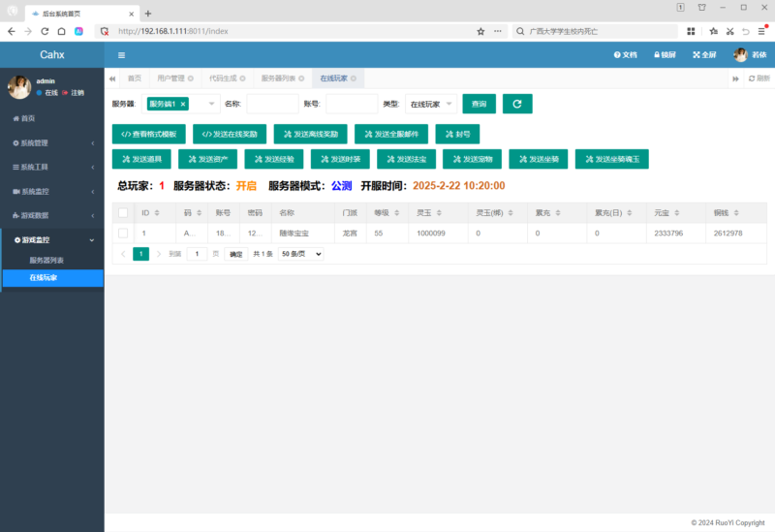Expand the 系统工具 sidebar menu
Screen dimensions: 775x532
click(52, 167)
